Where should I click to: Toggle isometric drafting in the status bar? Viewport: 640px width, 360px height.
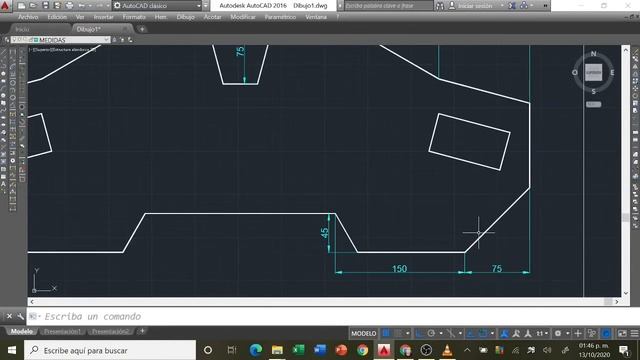point(451,333)
